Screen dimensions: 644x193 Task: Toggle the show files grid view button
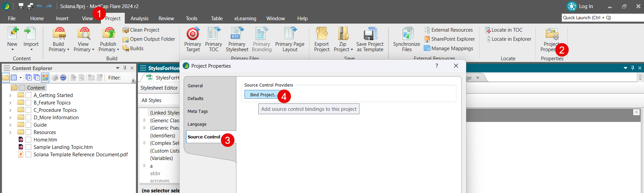(14, 78)
